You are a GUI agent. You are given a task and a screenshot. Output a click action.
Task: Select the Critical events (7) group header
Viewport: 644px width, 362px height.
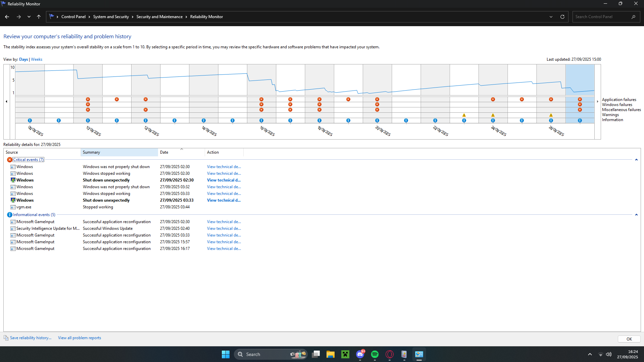pos(29,160)
